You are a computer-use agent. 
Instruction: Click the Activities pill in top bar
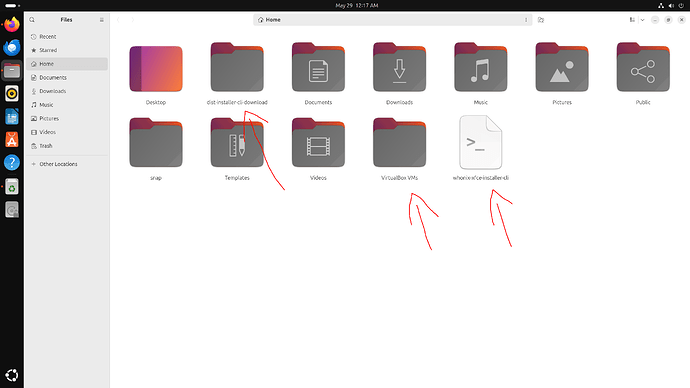pyautogui.click(x=12, y=5)
